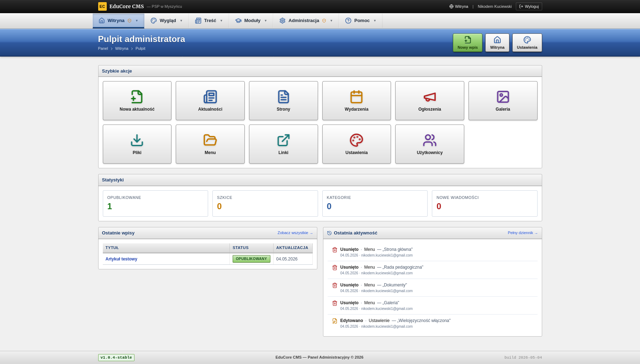Open the Pomoc menu
Screen dimensions: 640x364
[x=361, y=21]
